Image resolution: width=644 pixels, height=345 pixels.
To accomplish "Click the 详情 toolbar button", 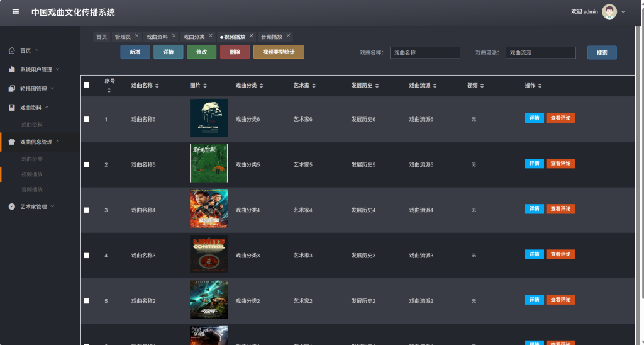I will click(169, 52).
